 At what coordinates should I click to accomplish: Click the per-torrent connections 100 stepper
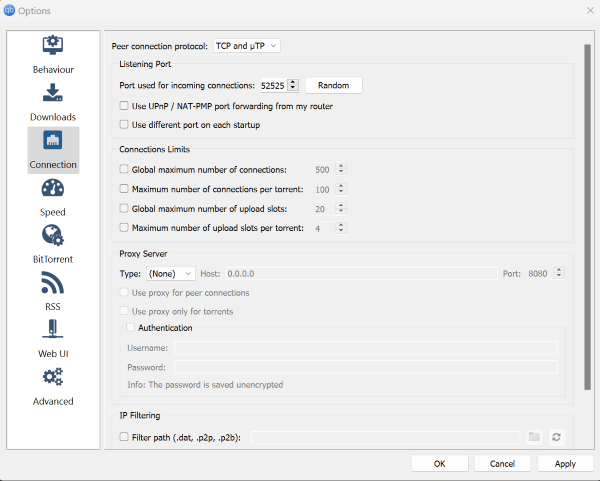click(341, 189)
